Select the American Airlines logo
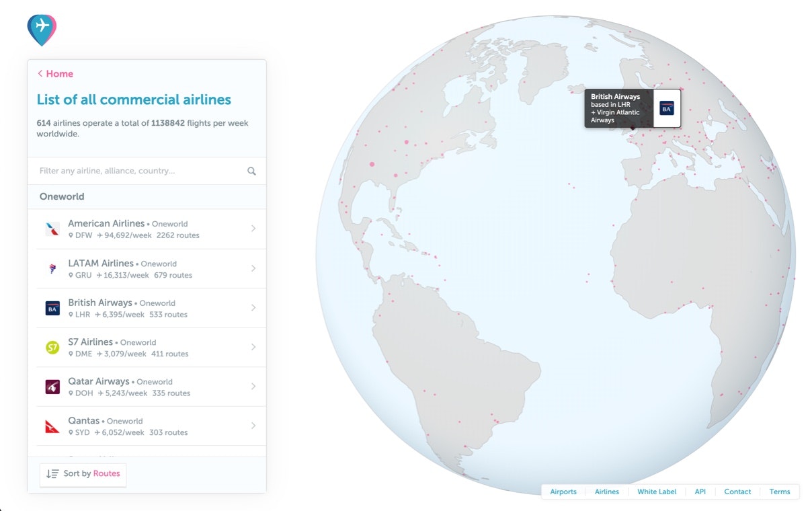The image size is (812, 511). pyautogui.click(x=52, y=229)
